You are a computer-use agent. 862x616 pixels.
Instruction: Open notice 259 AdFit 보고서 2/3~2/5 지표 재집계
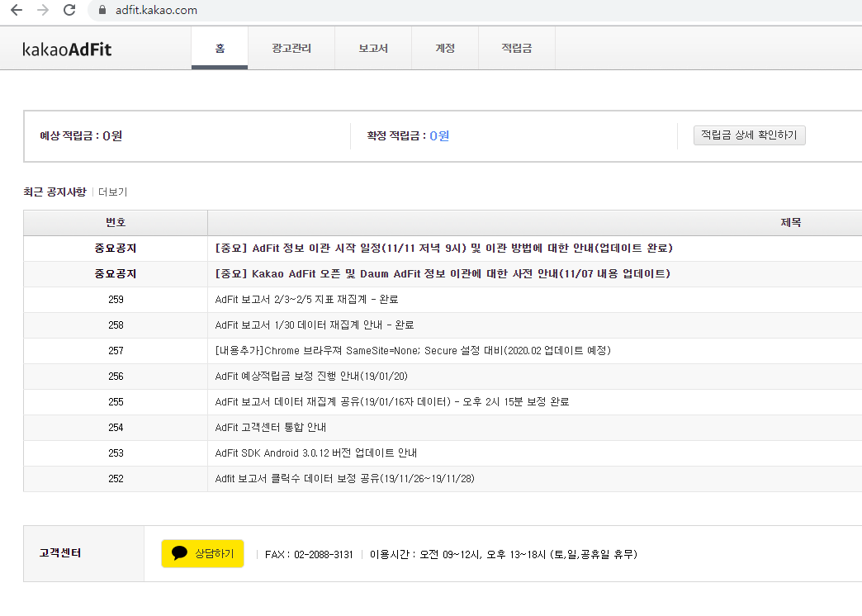coord(307,300)
